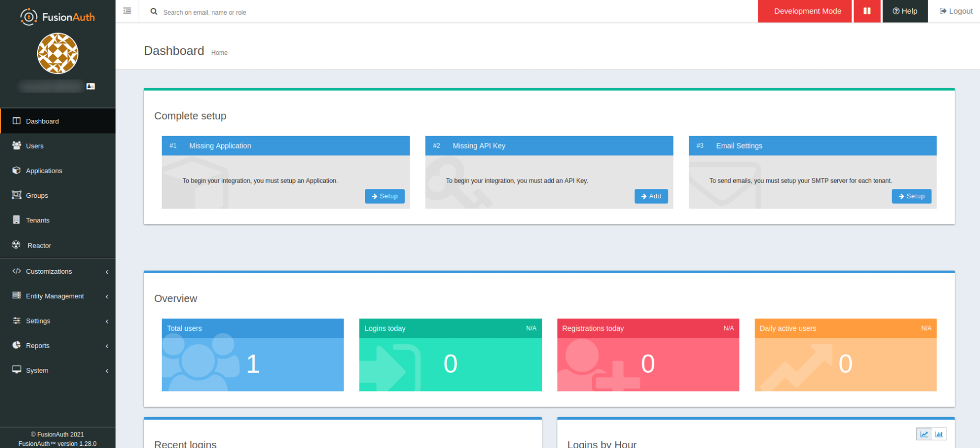Viewport: 980px width, 448px height.
Task: Switch Logins by Hour to line chart
Action: [924, 434]
